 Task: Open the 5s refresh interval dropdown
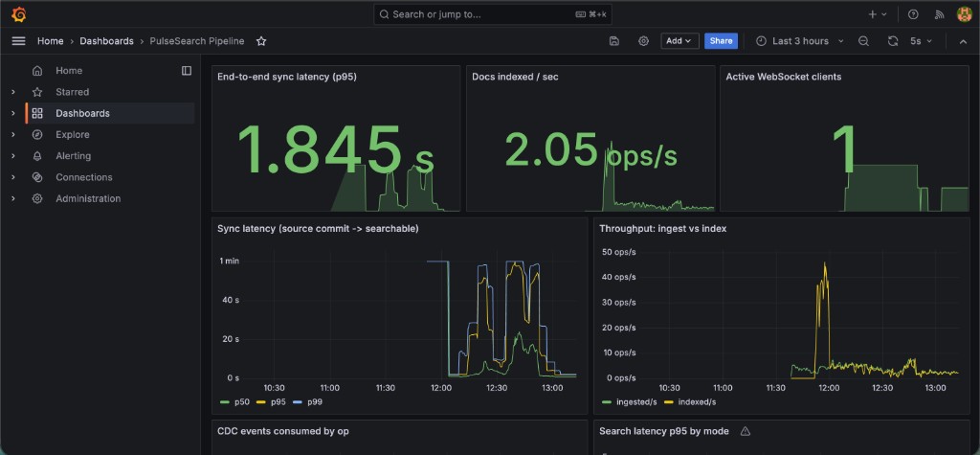pos(922,40)
